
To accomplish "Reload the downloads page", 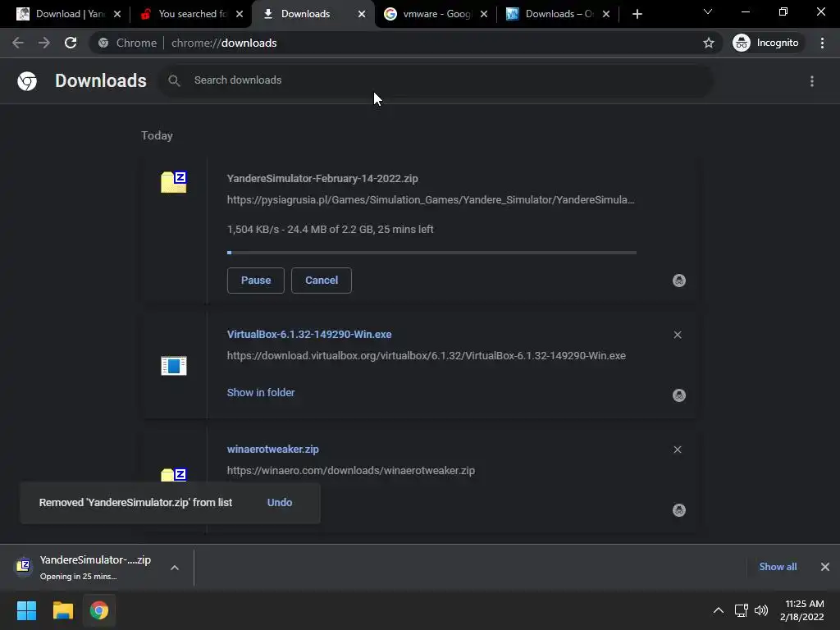I will tap(71, 43).
